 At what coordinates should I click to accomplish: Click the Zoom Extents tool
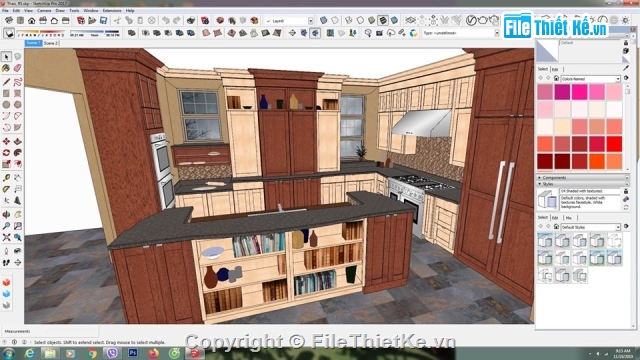pyautogui.click(x=6, y=237)
